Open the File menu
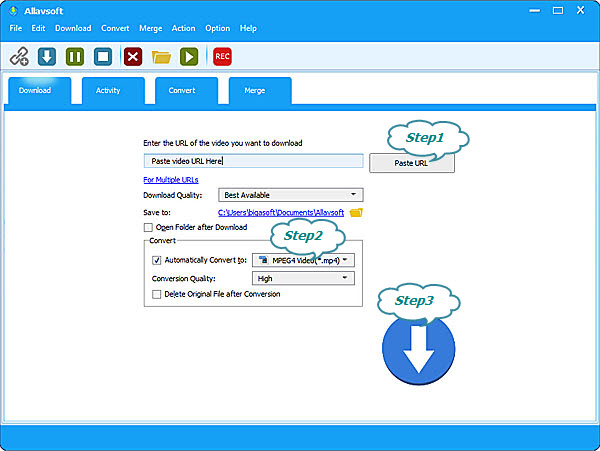 (x=16, y=28)
